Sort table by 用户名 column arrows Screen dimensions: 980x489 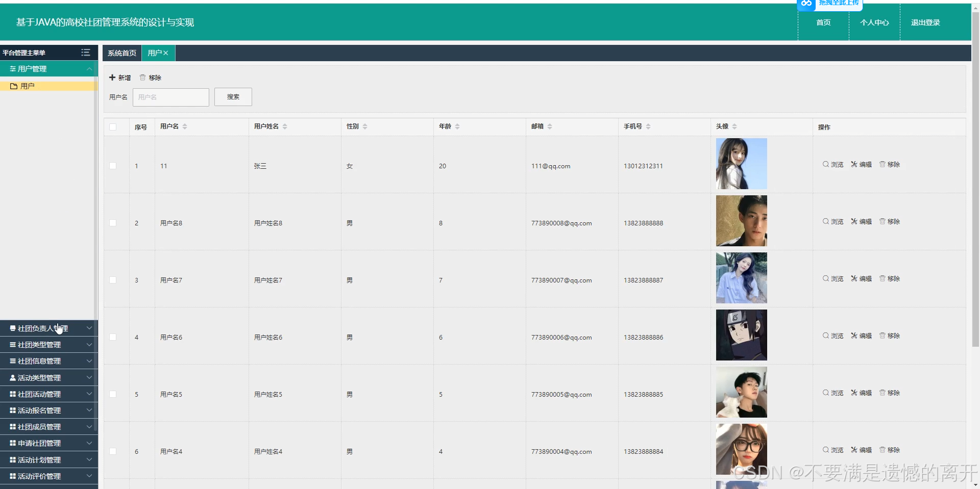coord(185,126)
